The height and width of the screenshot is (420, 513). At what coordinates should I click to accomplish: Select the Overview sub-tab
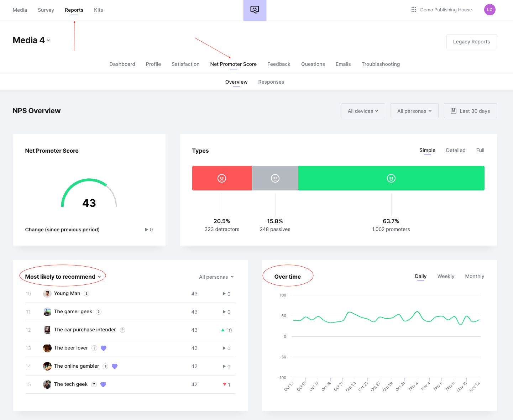coord(236,82)
